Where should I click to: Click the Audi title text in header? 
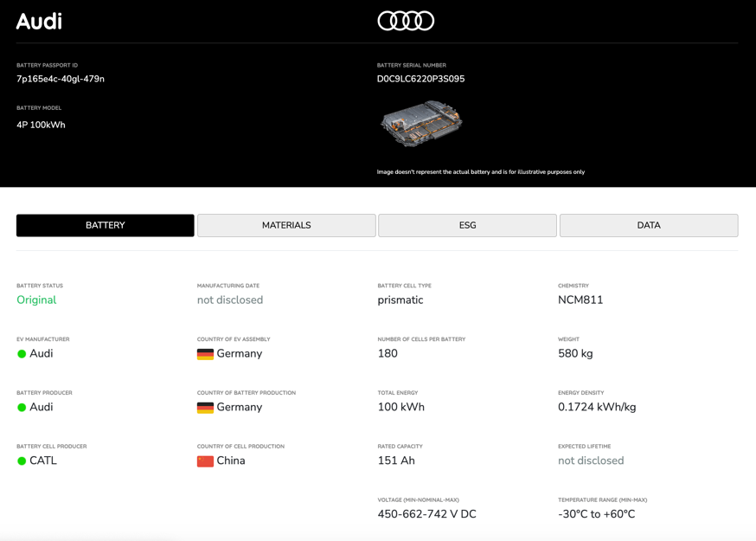point(39,22)
